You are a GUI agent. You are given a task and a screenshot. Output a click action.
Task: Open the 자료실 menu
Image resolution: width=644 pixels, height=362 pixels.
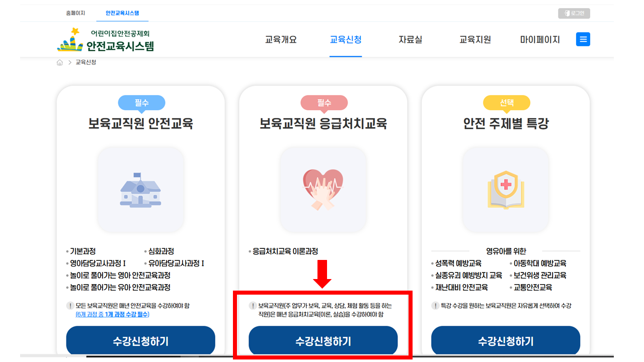pyautogui.click(x=411, y=40)
